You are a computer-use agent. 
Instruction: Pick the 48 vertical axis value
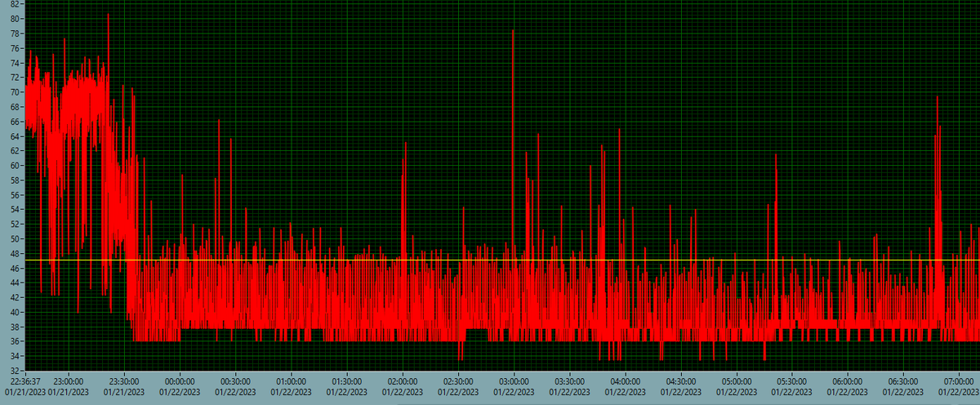click(x=16, y=253)
